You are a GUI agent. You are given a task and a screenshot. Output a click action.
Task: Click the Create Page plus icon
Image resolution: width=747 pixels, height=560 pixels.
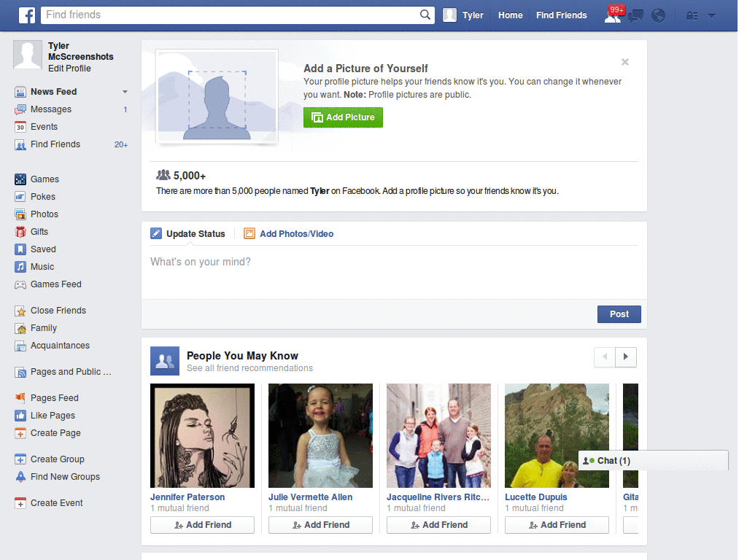20,433
